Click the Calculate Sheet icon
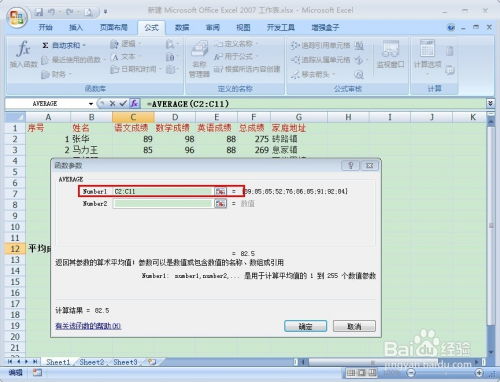This screenshot has width=500, height=382. (x=450, y=70)
